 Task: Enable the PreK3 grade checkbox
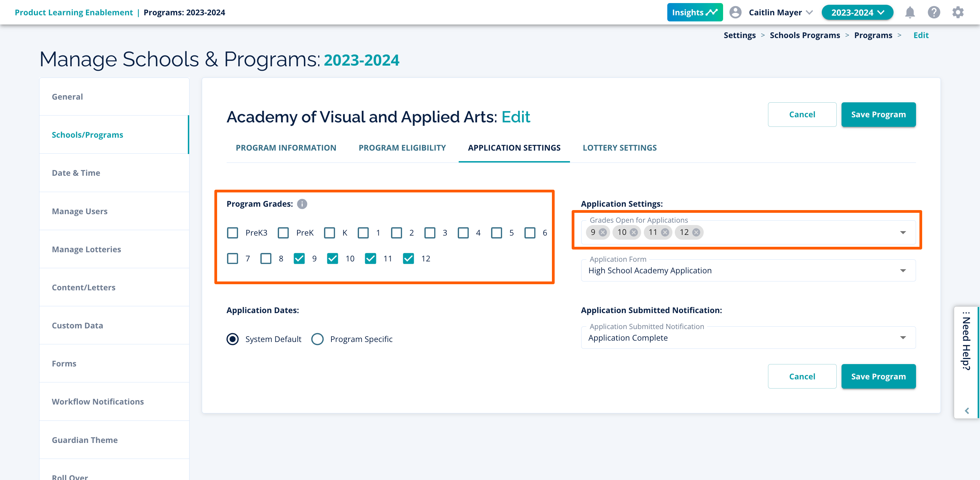coord(232,233)
